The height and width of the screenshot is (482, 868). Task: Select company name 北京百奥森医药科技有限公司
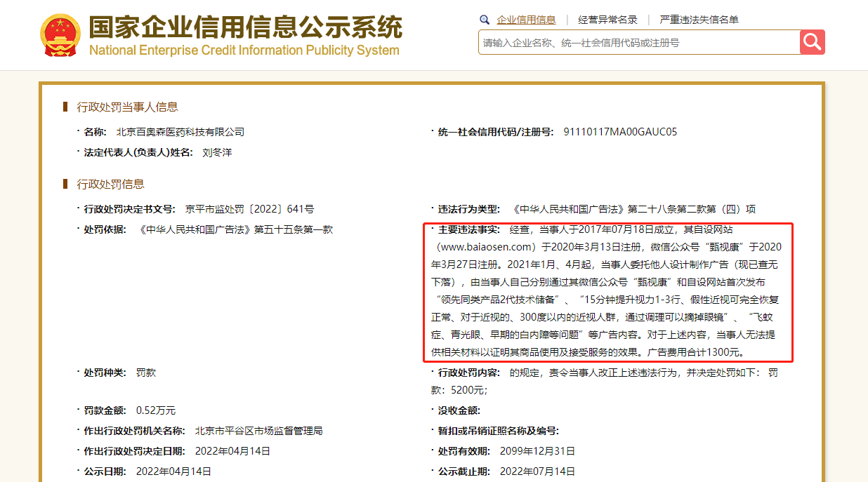pos(180,132)
